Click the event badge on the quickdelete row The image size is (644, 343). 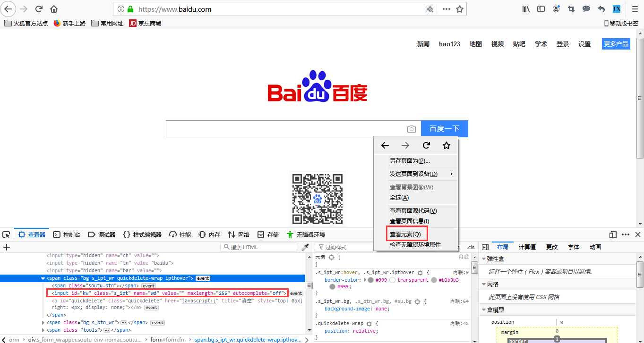pyautogui.click(x=152, y=308)
